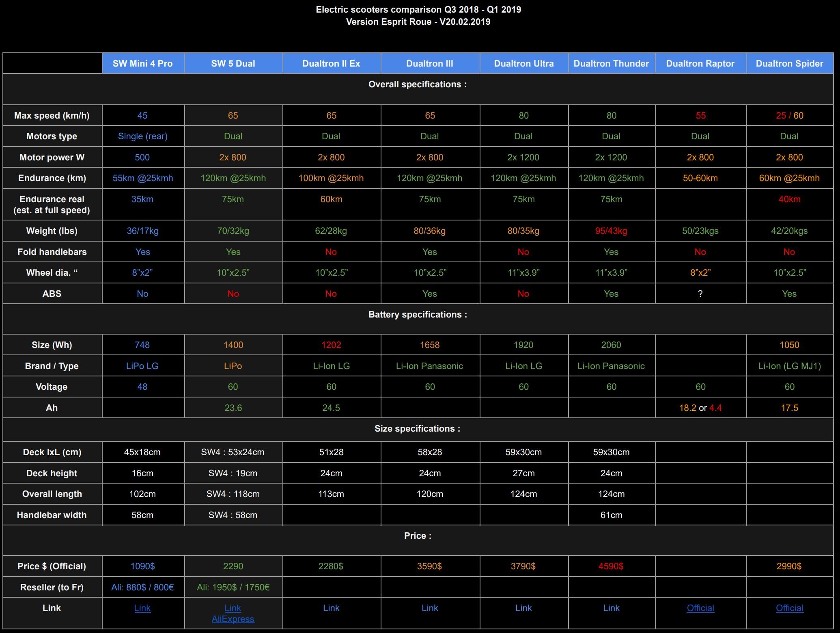Click the '1202' battery size cell

[x=331, y=345]
